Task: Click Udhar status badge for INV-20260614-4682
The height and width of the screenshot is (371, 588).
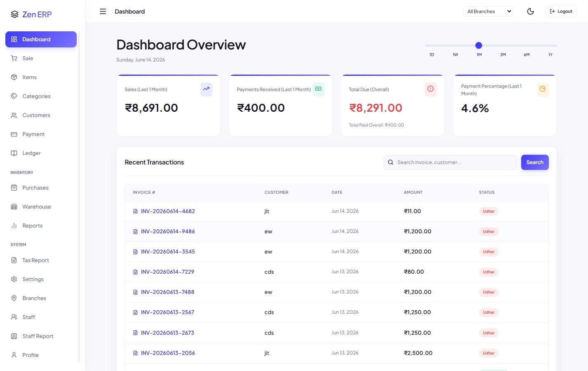Action: point(489,211)
